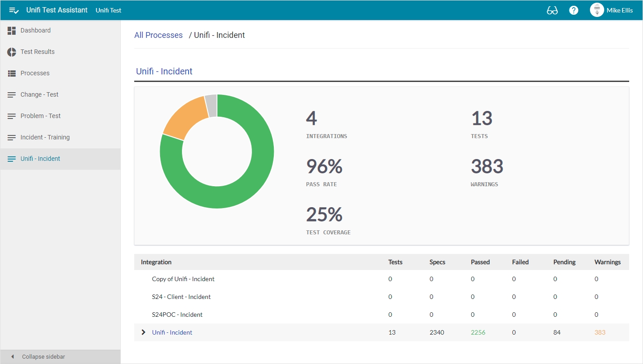The width and height of the screenshot is (643, 364).
Task: Expand the Unifi - Incident integration row
Action: click(143, 332)
